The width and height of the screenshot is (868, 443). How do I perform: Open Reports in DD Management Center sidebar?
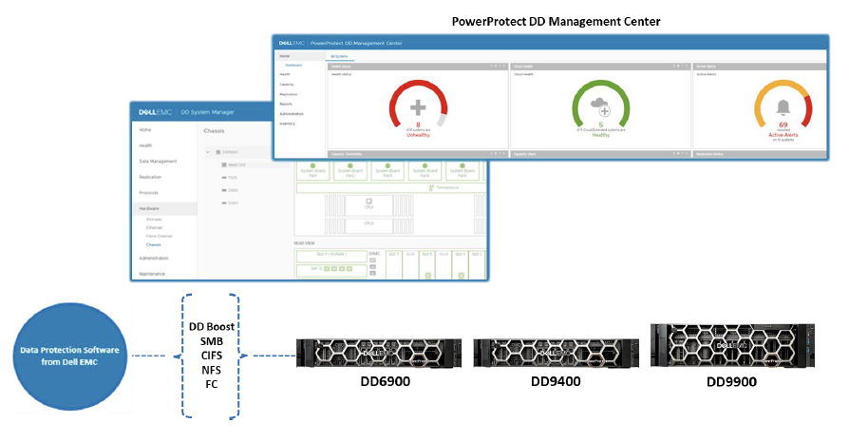pyautogui.click(x=286, y=105)
